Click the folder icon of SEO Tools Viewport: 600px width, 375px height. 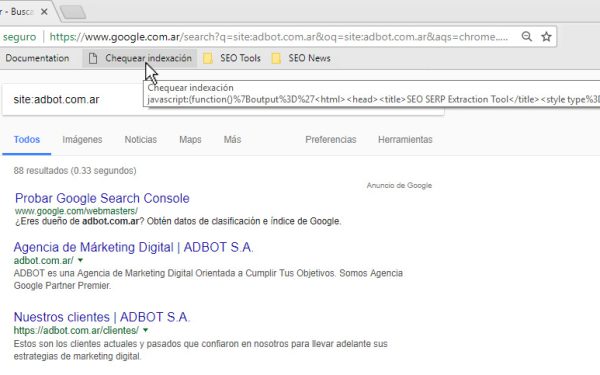click(208, 59)
